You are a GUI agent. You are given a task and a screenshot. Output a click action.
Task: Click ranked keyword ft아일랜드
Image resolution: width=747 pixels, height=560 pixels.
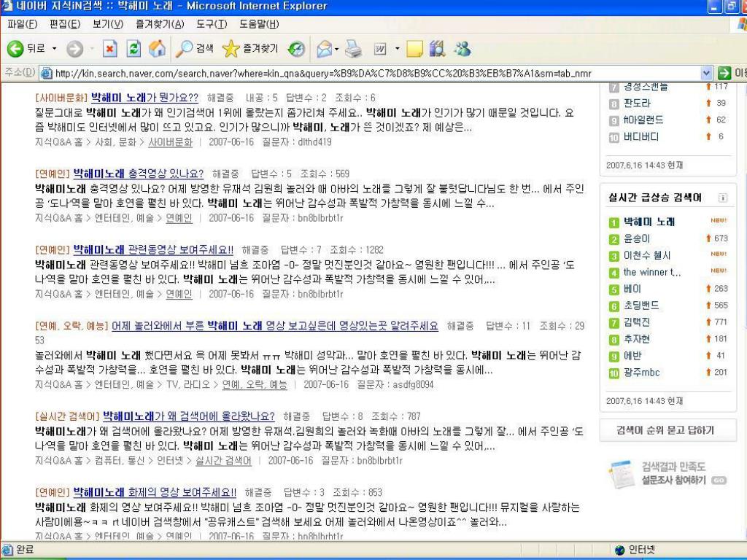[x=643, y=120]
